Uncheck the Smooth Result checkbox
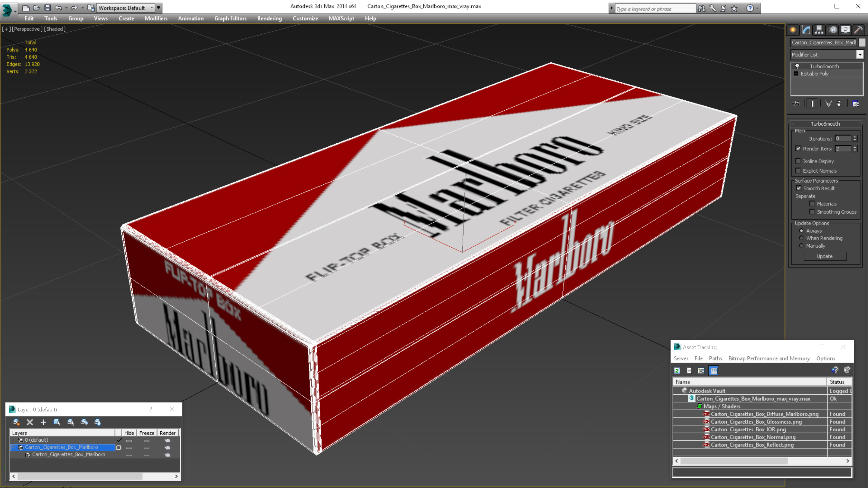868x488 pixels. 799,188
